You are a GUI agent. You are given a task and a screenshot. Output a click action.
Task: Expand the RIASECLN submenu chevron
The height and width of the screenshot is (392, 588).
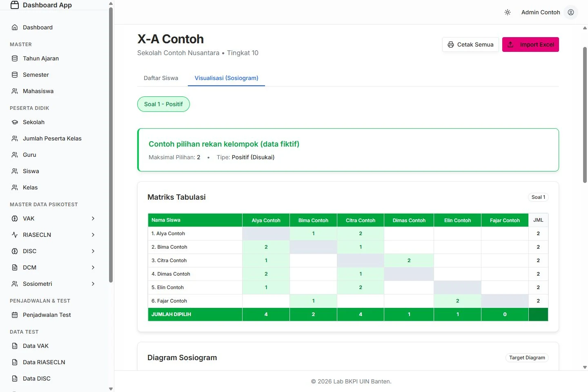93,235
